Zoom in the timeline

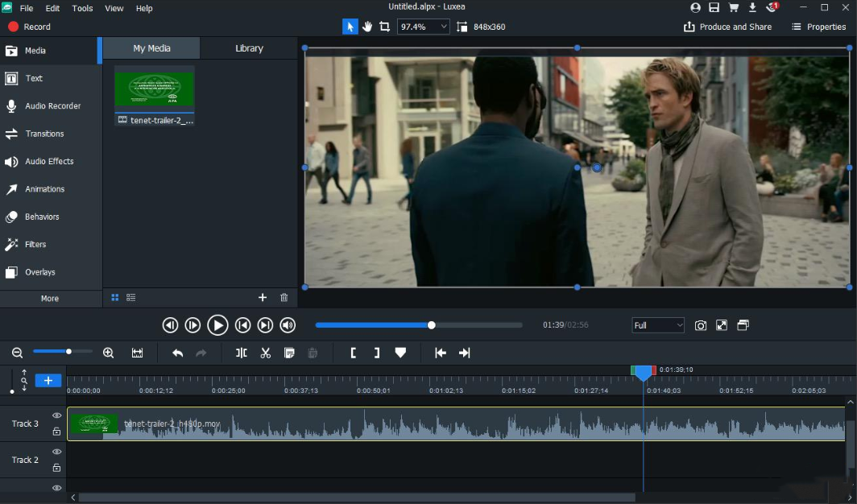(108, 353)
